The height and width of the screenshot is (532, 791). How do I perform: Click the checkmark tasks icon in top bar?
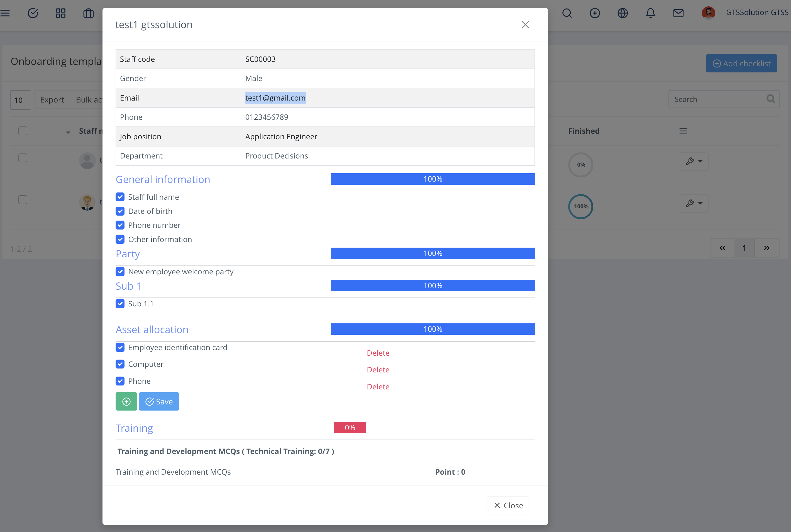point(33,13)
